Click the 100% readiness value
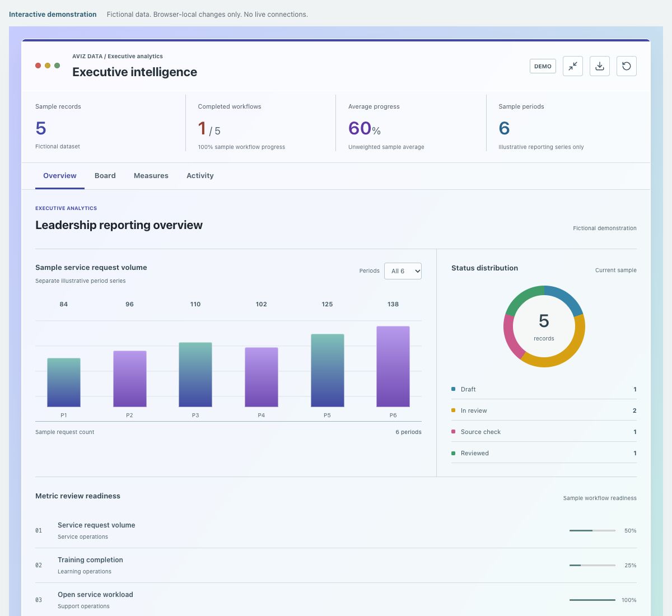The height and width of the screenshot is (616, 672). [x=629, y=600]
